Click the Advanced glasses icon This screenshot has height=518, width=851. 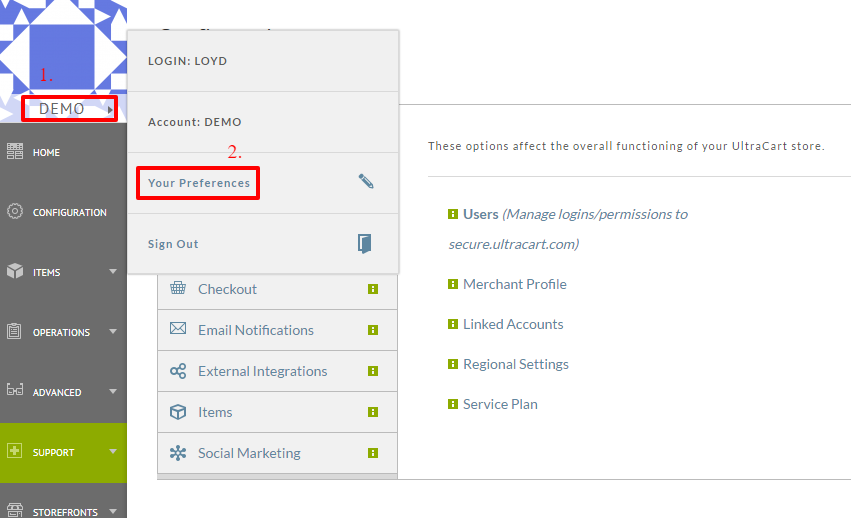tap(15, 389)
